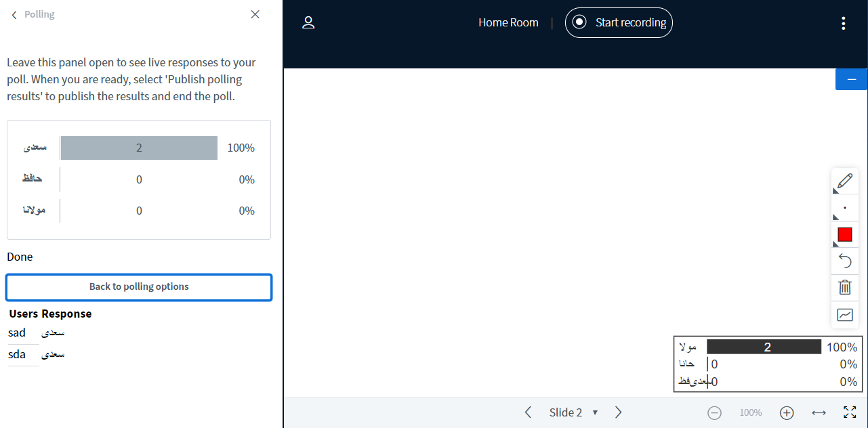Open the Slide 2 selector dropdown
This screenshot has width=868, height=428.
pyautogui.click(x=574, y=412)
